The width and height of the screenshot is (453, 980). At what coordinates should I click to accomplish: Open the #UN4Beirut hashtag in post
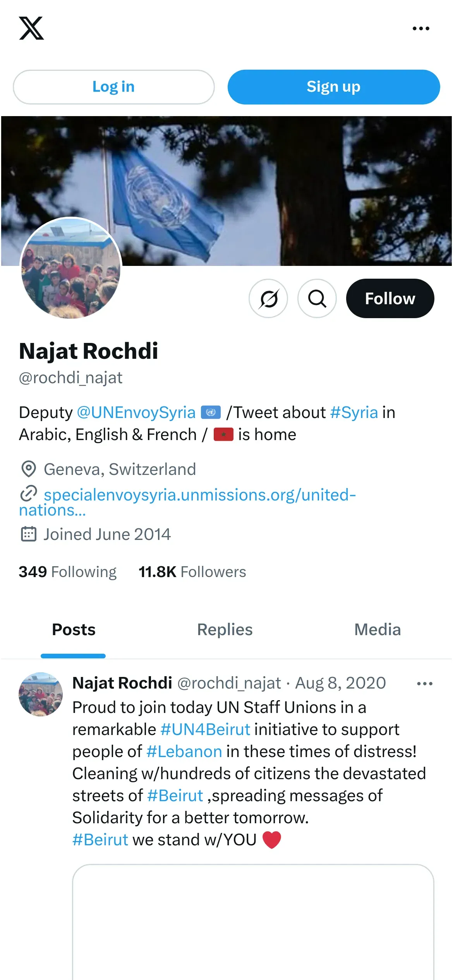(x=205, y=730)
